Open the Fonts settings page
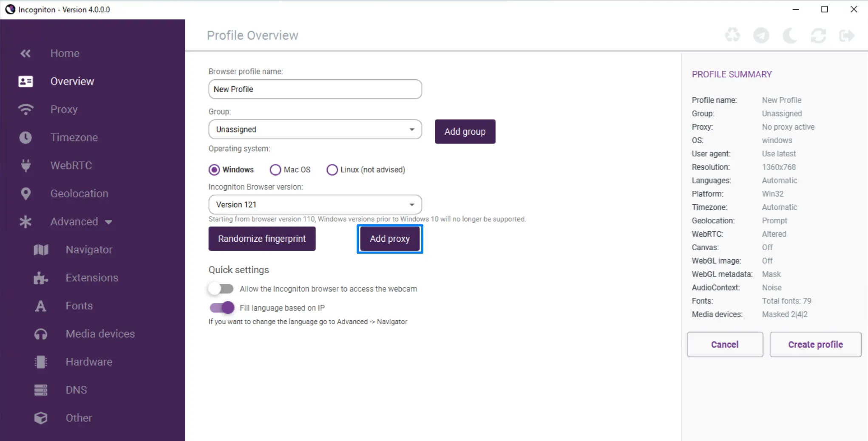Viewport: 868px width, 441px height. tap(79, 306)
